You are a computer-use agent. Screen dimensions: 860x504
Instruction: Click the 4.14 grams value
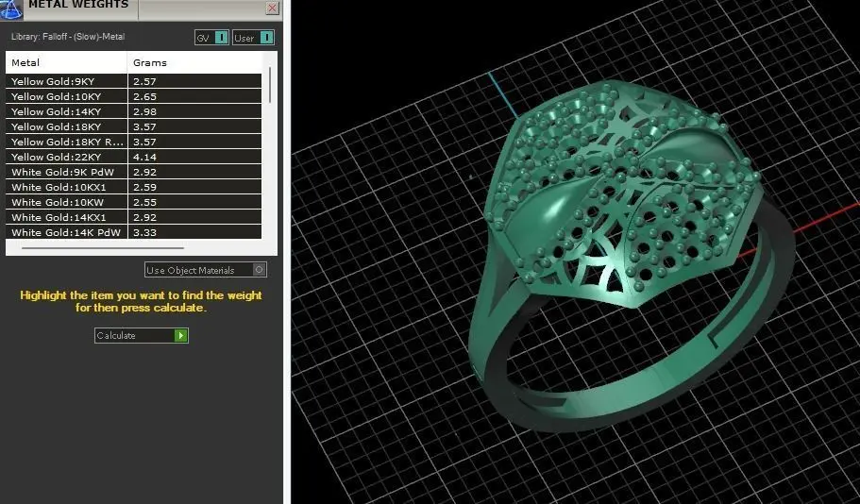144,157
